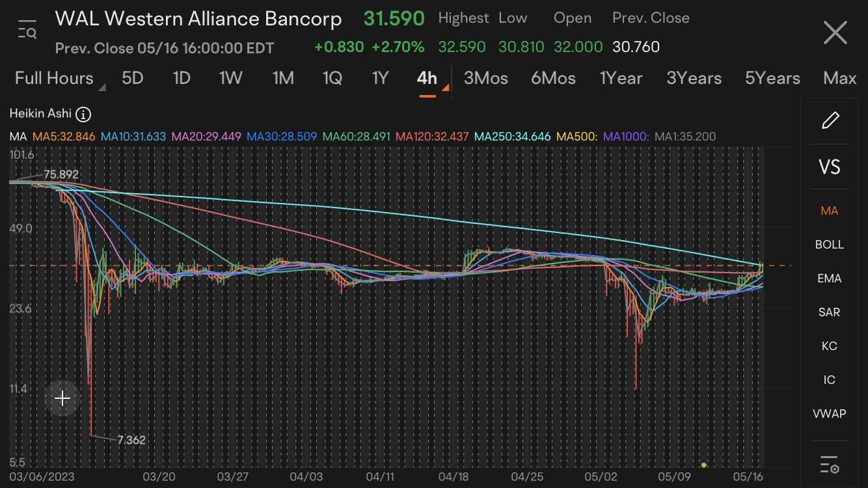868x488 pixels.
Task: Click the WAL Western Alliance Bancorp title
Action: [198, 20]
